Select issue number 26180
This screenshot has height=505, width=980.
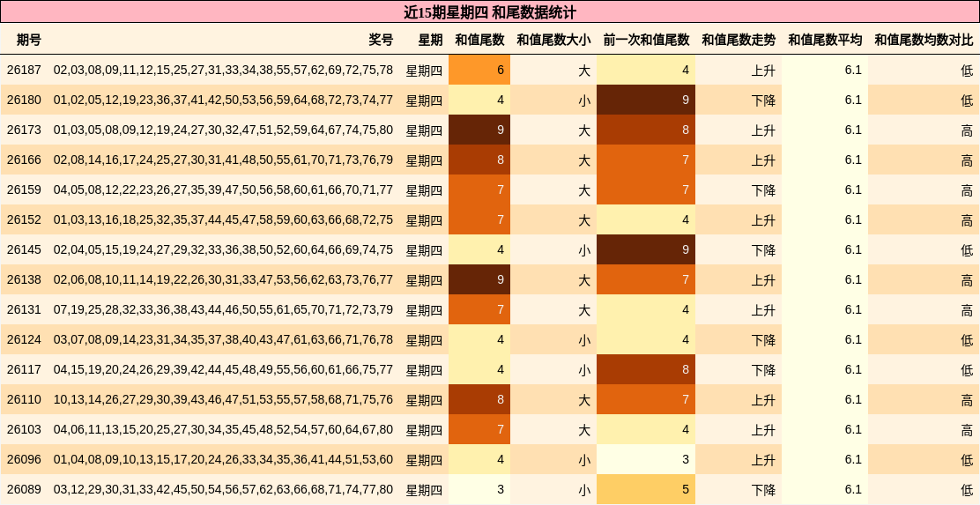[x=24, y=100]
